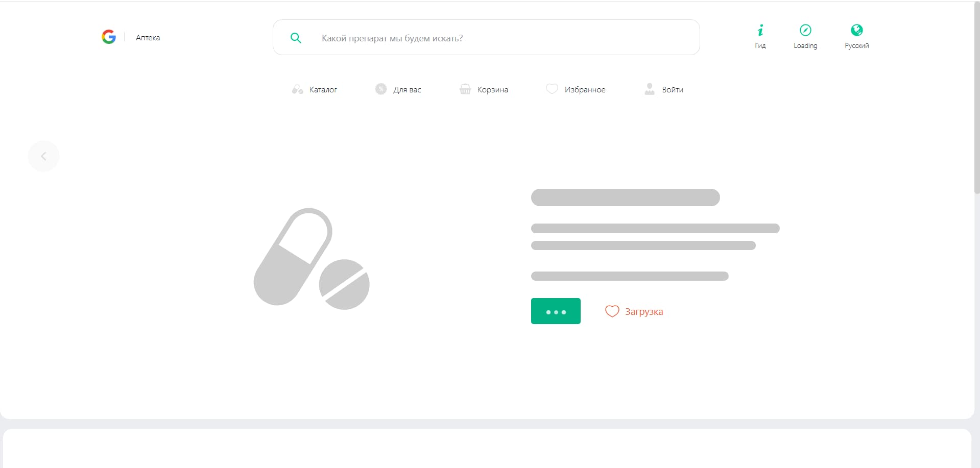Click the Избранное heart icon in navigation
Image resolution: width=980 pixels, height=468 pixels.
552,89
